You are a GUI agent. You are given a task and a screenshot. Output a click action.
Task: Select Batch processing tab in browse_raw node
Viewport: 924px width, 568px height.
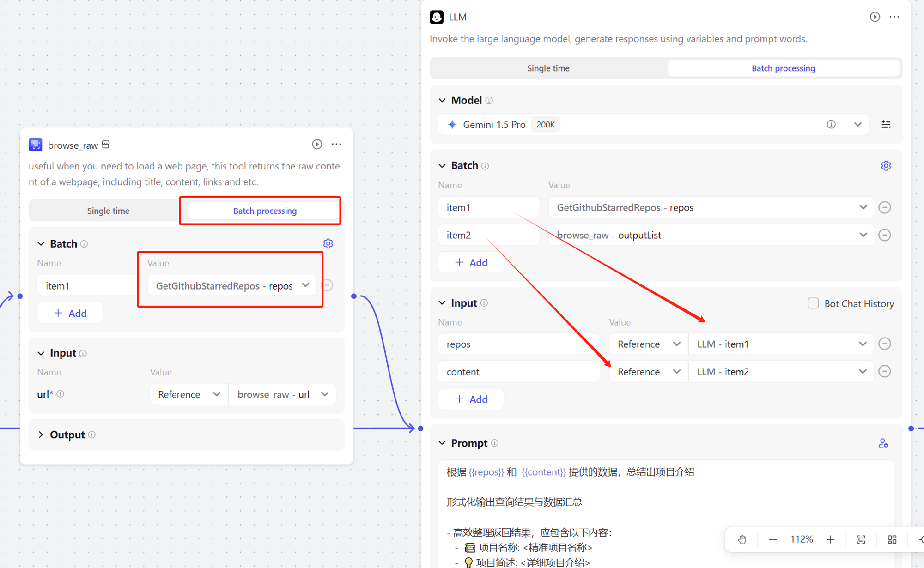(x=265, y=211)
